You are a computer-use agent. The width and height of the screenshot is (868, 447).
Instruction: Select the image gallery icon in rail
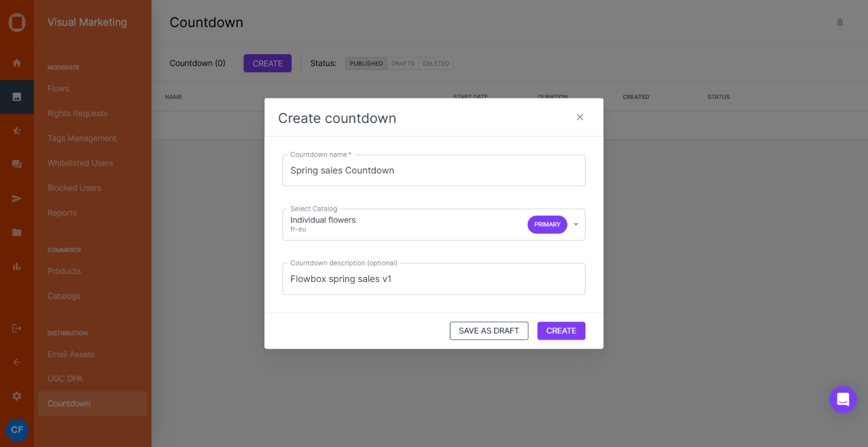tap(17, 97)
